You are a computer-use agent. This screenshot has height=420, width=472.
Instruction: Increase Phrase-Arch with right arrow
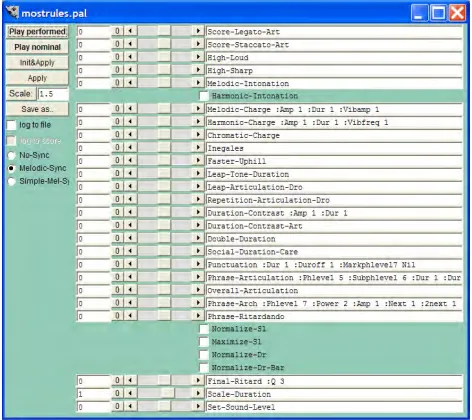point(198,303)
